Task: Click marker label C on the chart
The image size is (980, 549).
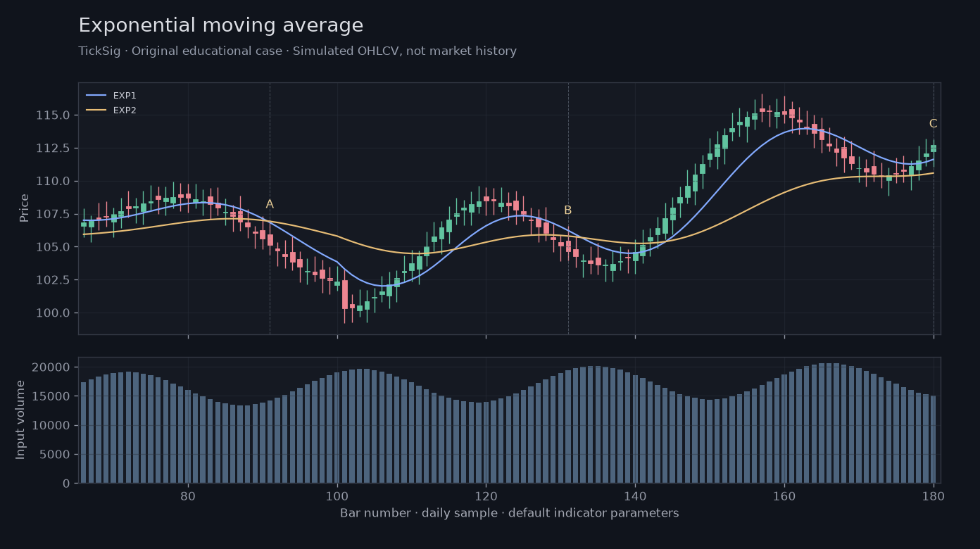Action: coord(934,124)
